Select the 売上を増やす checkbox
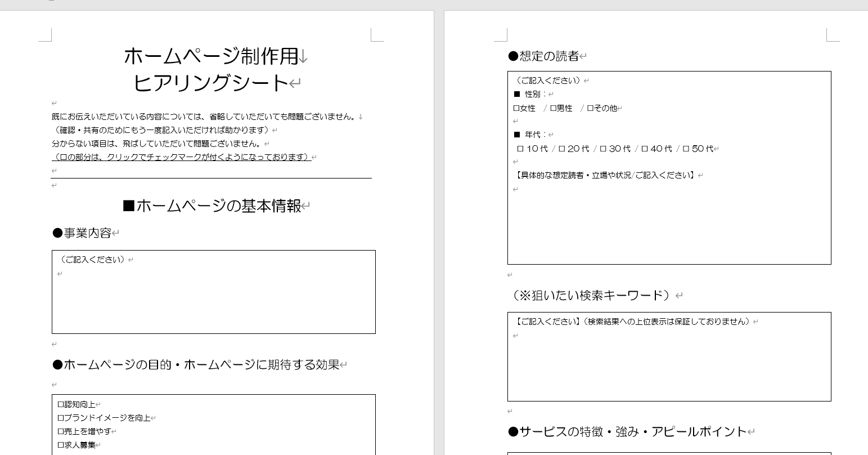The image size is (868, 455). click(x=61, y=431)
